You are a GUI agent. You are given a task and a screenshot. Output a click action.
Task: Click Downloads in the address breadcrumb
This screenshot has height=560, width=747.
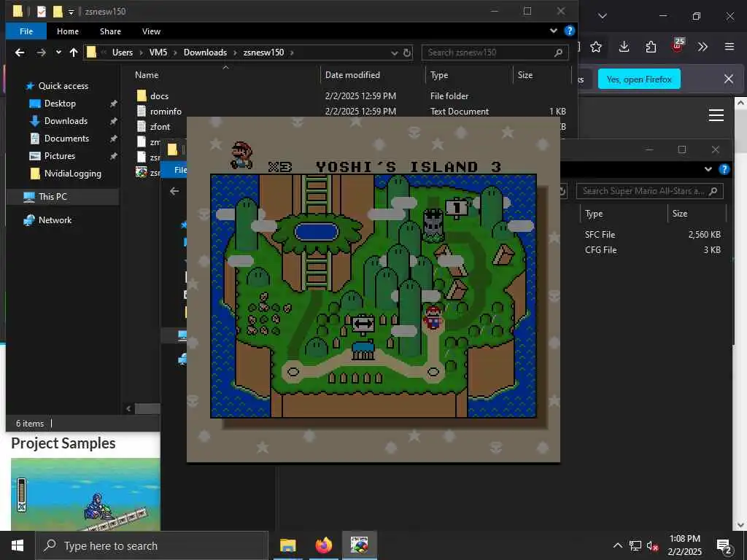click(x=205, y=52)
